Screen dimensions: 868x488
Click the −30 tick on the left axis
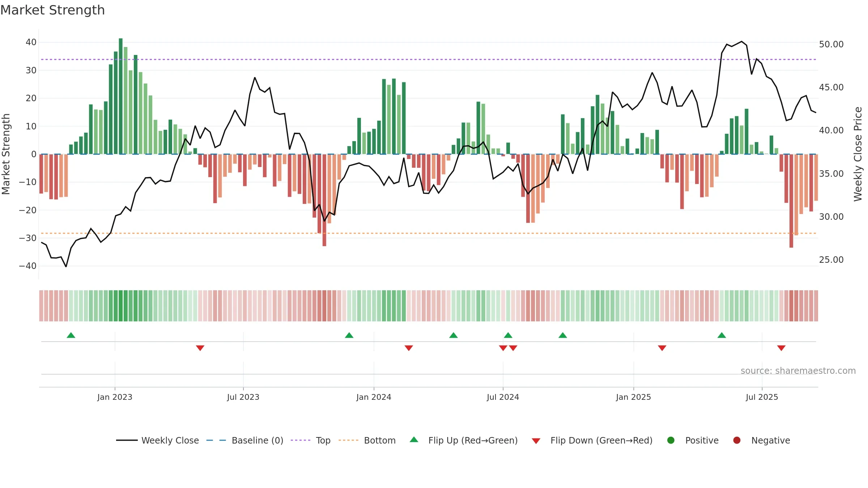[x=28, y=238]
